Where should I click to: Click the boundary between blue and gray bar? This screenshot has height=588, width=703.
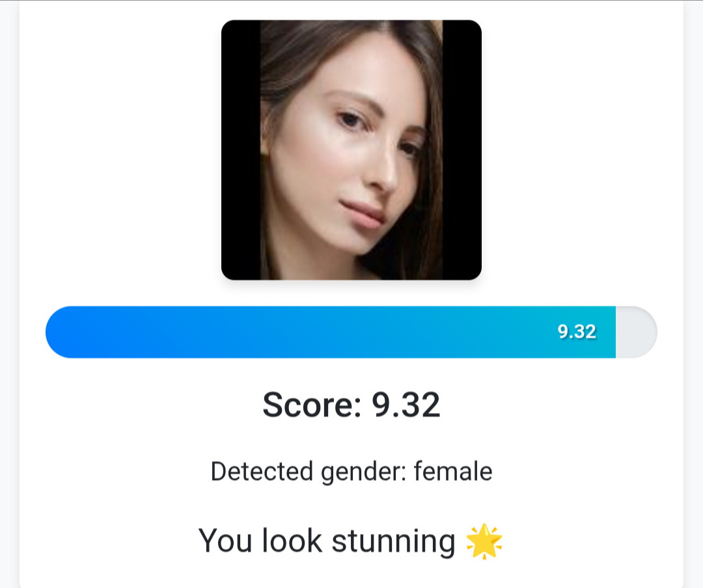coord(616,332)
